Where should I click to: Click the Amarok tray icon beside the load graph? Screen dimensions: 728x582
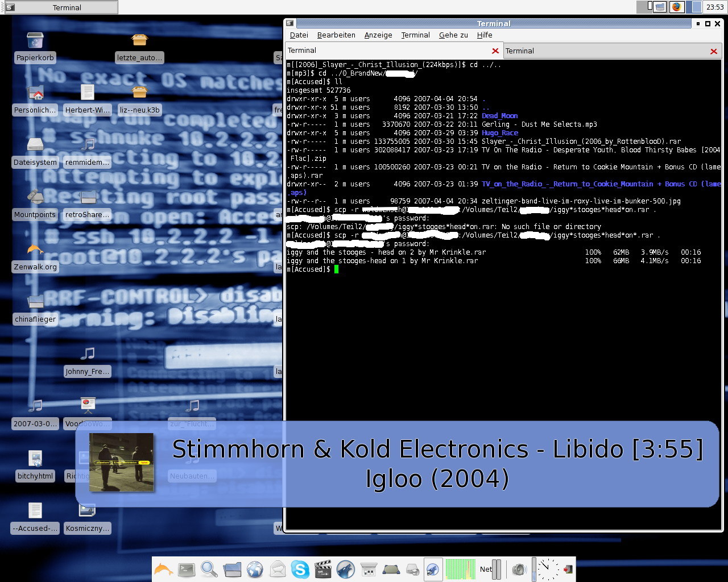tap(433, 569)
